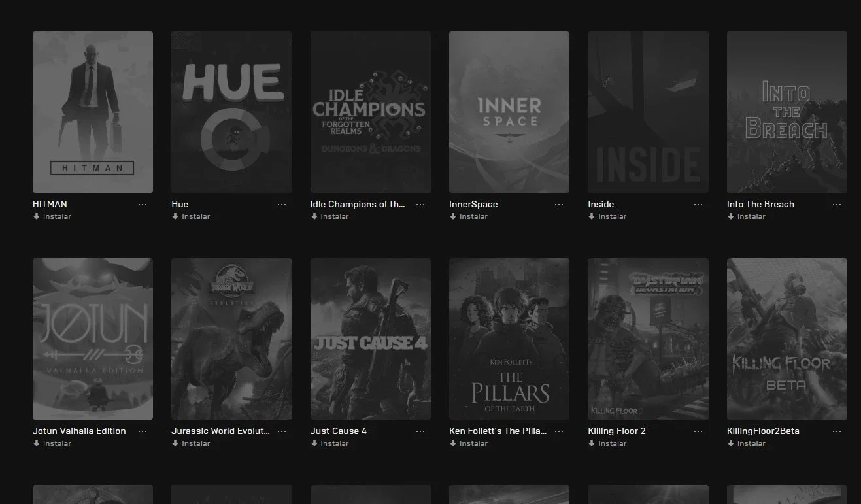The height and width of the screenshot is (504, 861).
Task: Click the "Idle Champions of th..." title
Action: [x=358, y=204]
